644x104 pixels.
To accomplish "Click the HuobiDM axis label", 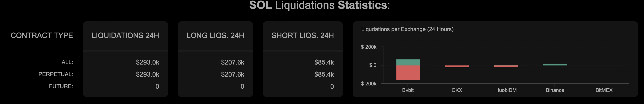I will (506, 90).
